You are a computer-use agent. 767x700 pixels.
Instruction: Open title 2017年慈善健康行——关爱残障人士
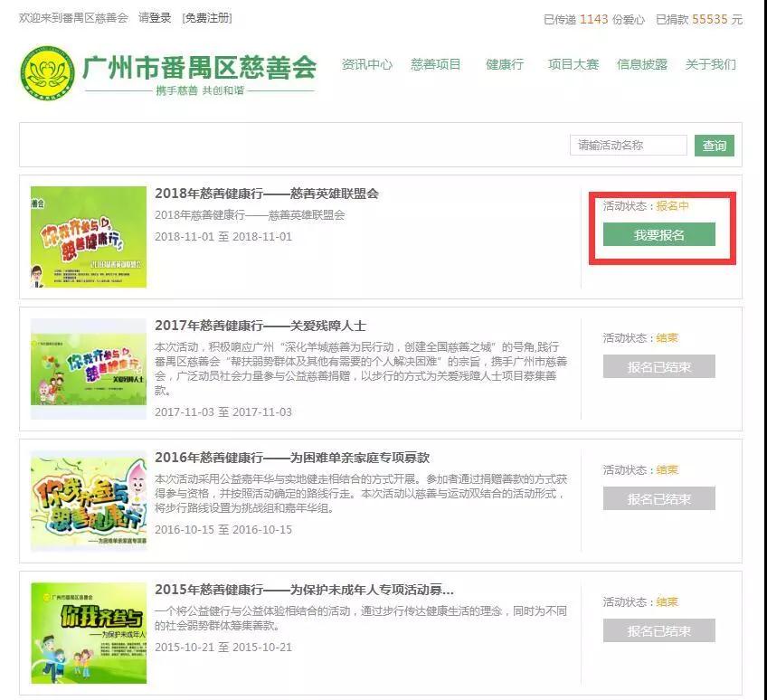(x=260, y=326)
